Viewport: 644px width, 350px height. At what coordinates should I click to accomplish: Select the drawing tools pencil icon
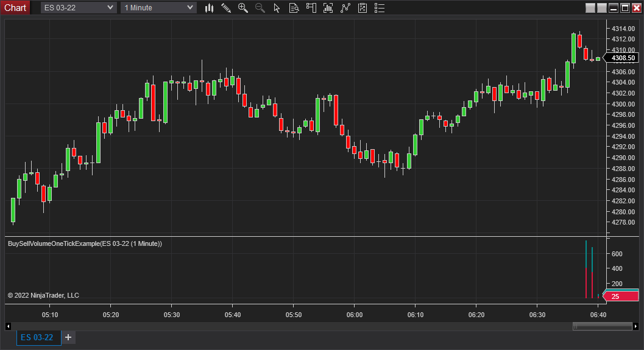pyautogui.click(x=226, y=8)
